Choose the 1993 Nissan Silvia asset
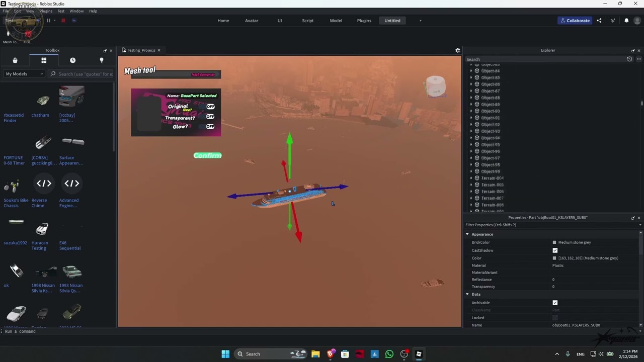The width and height of the screenshot is (644, 362). point(71,278)
